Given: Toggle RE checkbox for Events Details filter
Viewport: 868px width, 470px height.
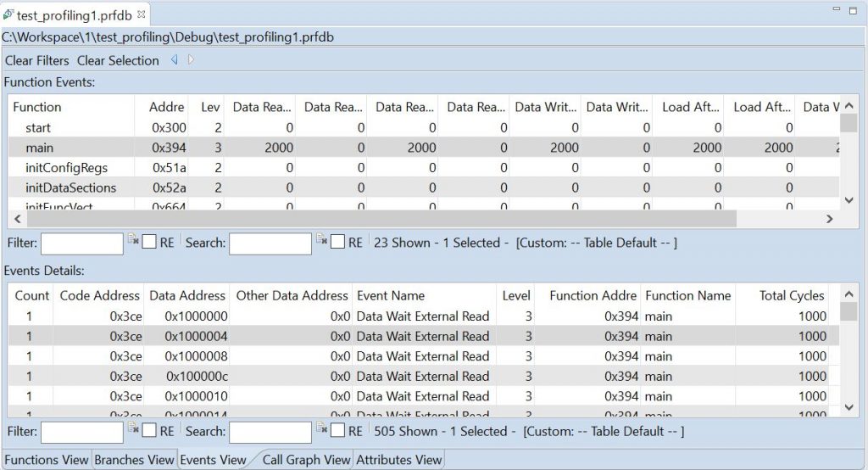Looking at the screenshot, I should point(149,431).
